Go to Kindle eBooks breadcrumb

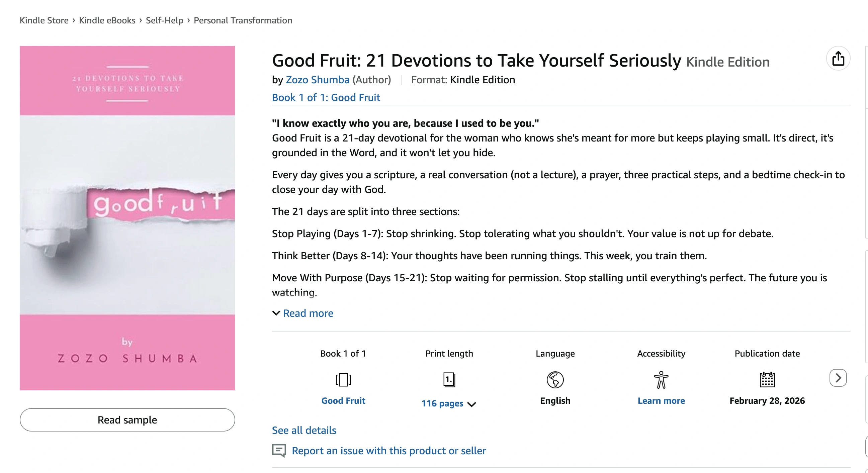tap(107, 20)
